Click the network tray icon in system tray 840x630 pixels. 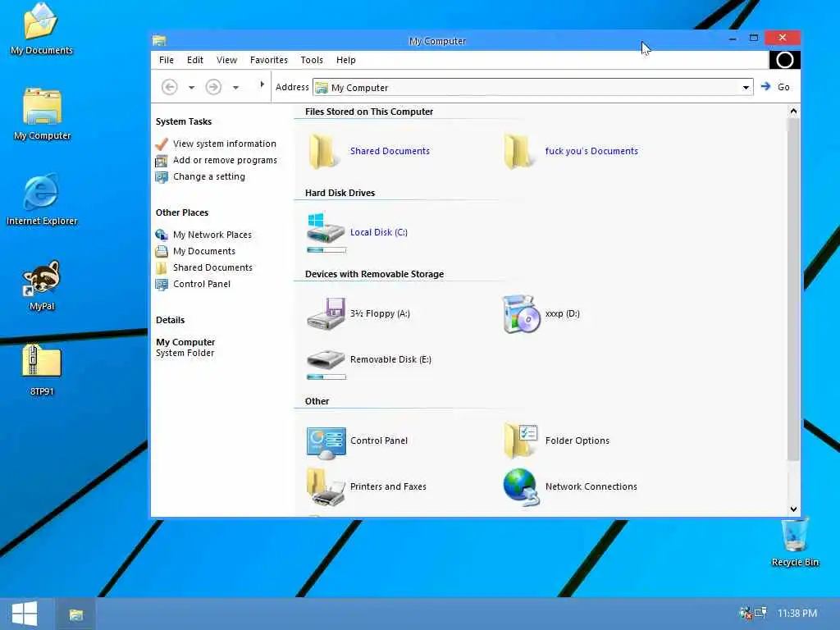(x=760, y=613)
